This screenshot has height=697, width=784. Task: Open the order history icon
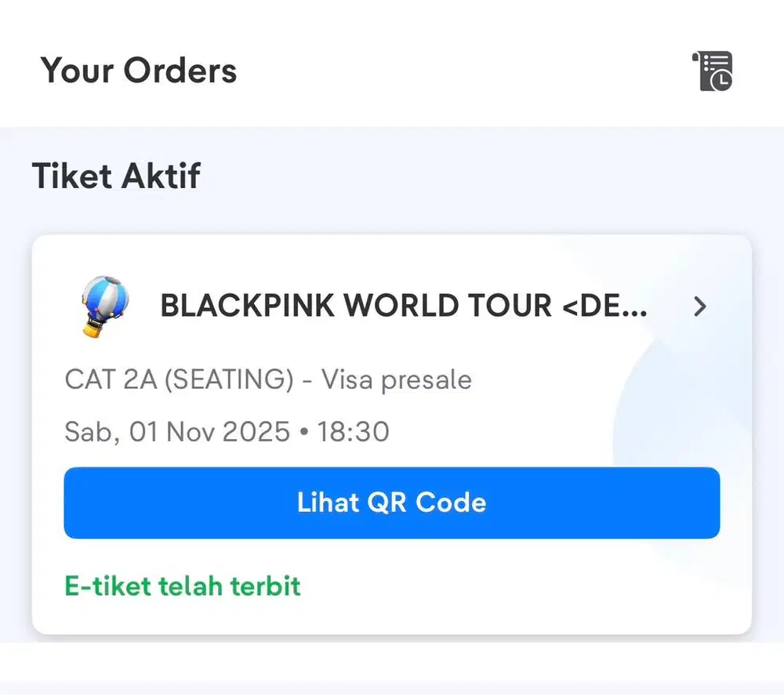pyautogui.click(x=712, y=71)
